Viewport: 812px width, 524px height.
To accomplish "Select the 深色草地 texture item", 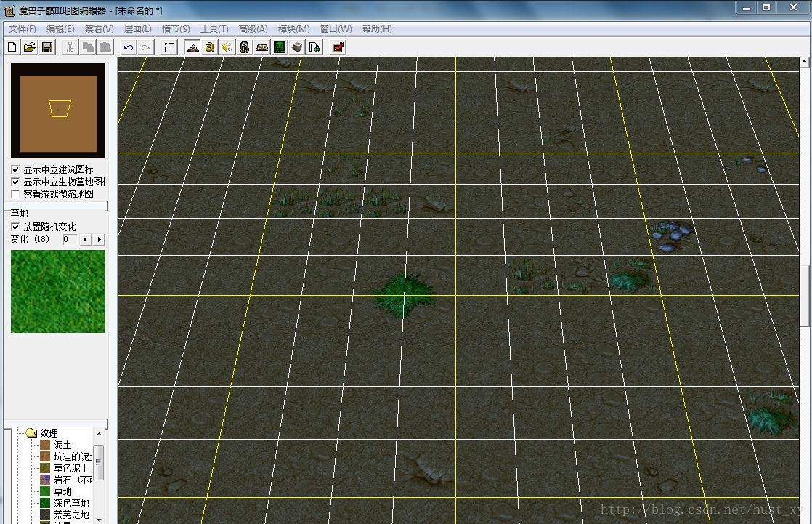I will point(71,503).
